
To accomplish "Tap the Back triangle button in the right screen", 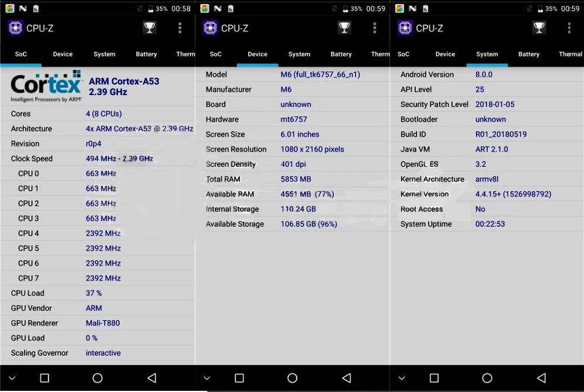I will click(x=541, y=378).
